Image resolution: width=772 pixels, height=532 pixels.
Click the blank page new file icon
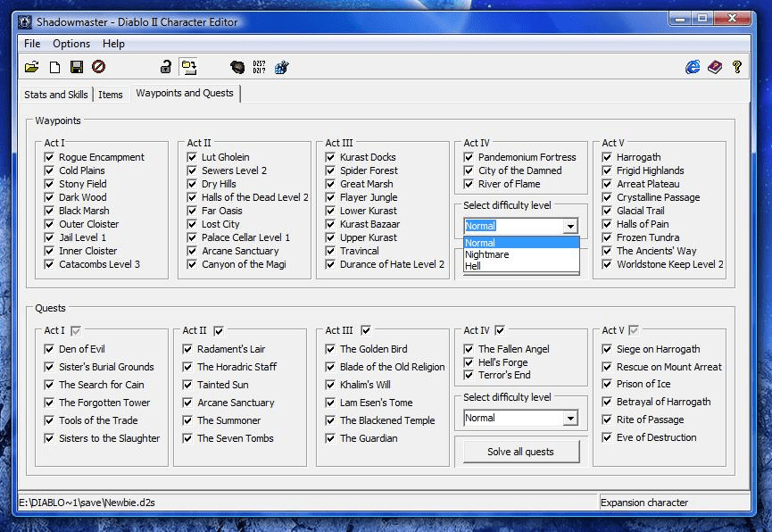click(x=54, y=67)
